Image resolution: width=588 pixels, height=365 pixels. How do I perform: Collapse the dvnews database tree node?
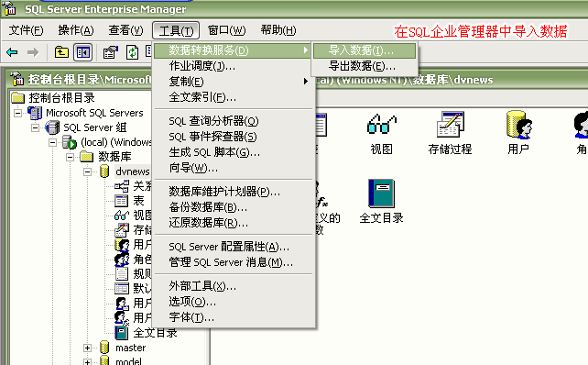tap(87, 172)
